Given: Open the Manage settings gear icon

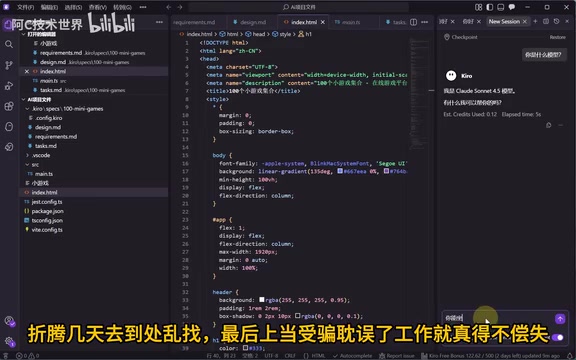Looking at the screenshot, I should [x=10, y=342].
